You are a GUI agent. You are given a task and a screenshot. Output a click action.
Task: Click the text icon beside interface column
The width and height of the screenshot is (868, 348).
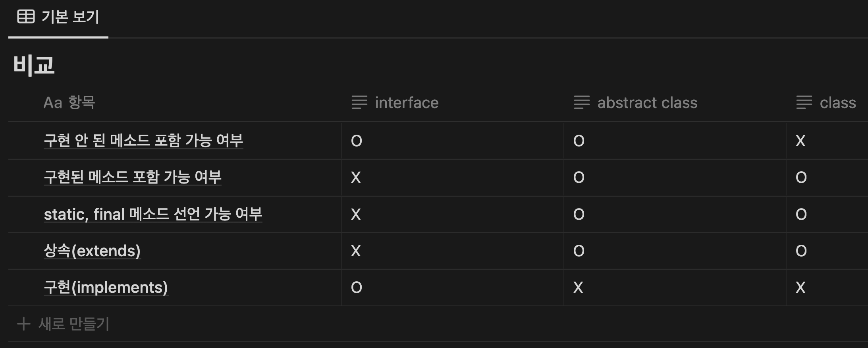click(359, 102)
